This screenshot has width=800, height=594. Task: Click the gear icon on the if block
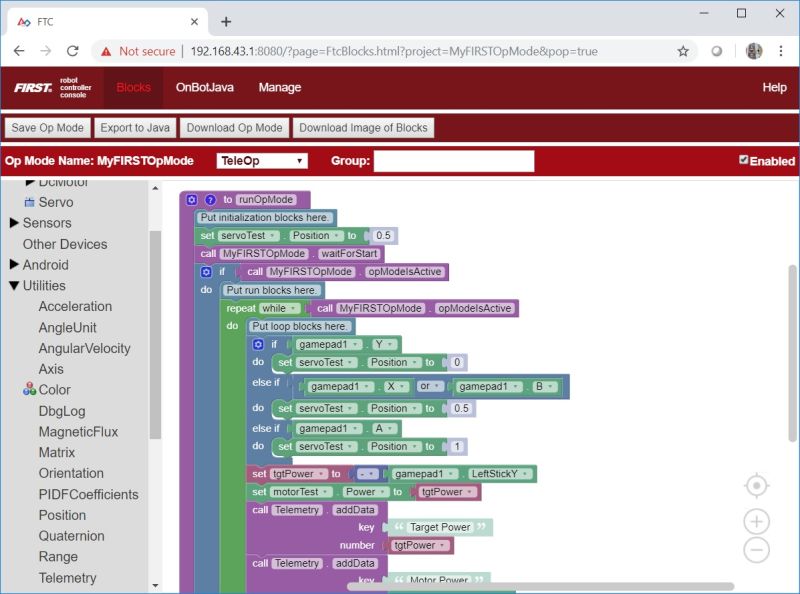tap(206, 271)
